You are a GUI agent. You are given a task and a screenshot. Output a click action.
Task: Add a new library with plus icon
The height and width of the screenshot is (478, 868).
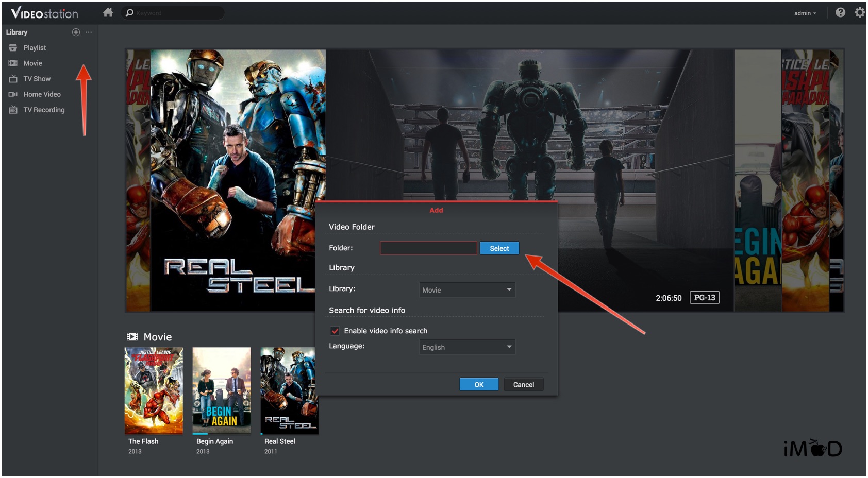pyautogui.click(x=76, y=32)
